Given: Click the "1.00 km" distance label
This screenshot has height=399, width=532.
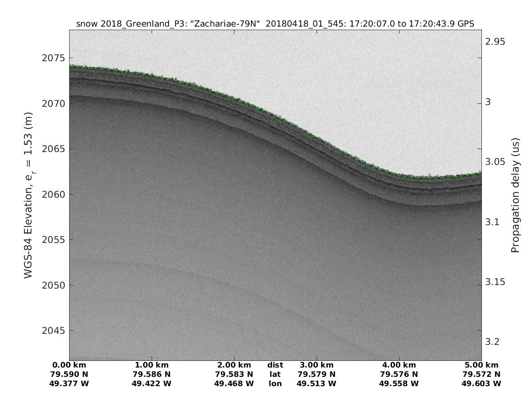Looking at the screenshot, I should coord(152,365).
